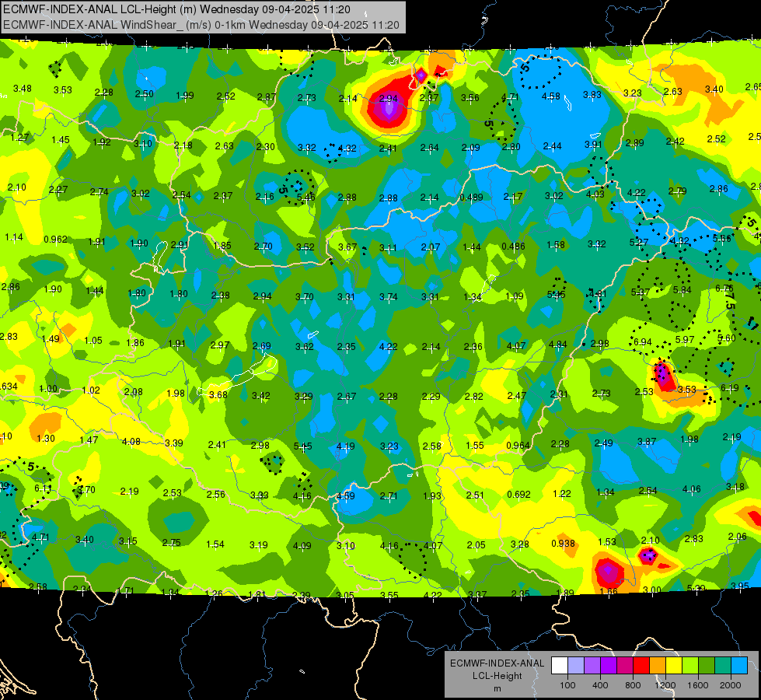The image size is (761, 700).
Task: Click the legend title ECMWF-INDEX-ANAL
Action: (x=497, y=663)
